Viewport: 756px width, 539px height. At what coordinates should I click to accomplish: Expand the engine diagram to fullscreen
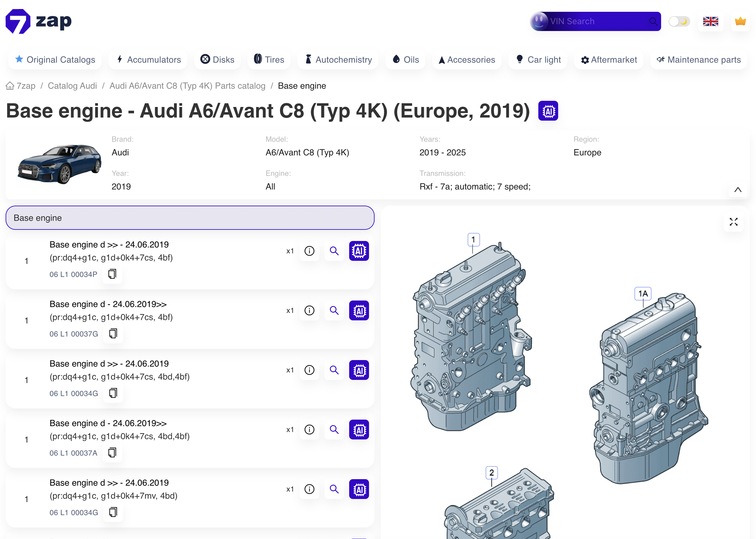[733, 222]
